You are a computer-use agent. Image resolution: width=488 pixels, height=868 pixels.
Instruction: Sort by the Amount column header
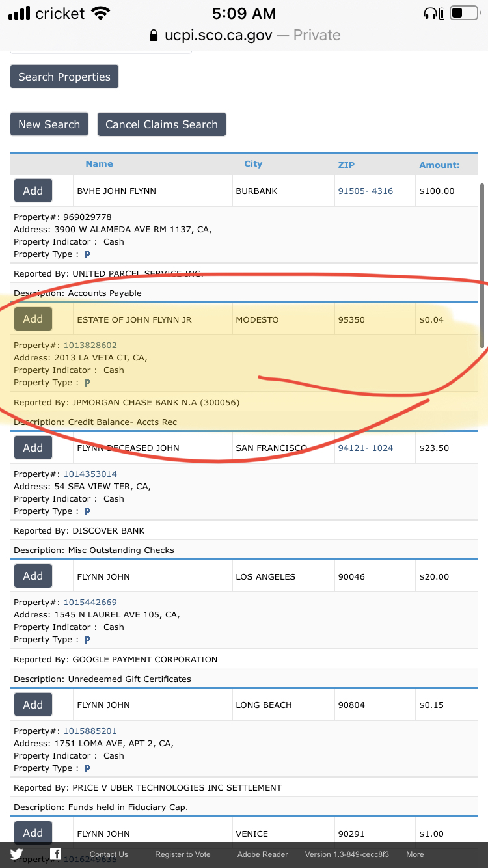click(x=439, y=165)
